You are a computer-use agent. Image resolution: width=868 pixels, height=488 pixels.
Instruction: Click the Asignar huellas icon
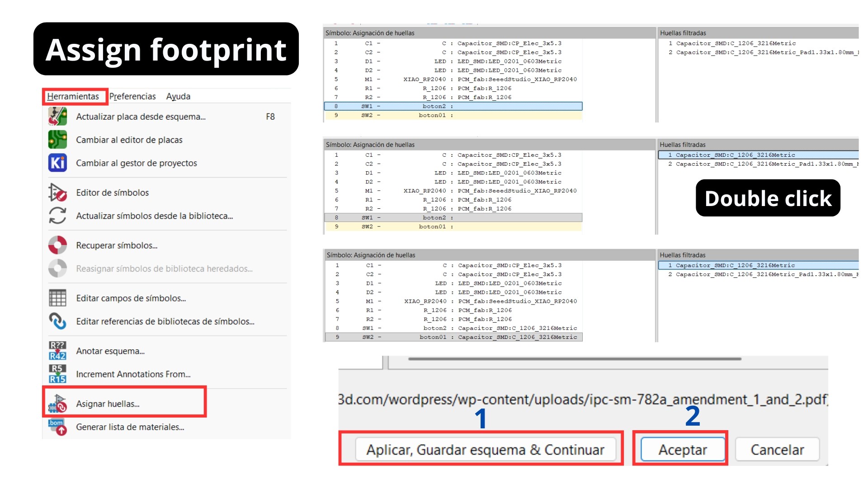coord(57,404)
